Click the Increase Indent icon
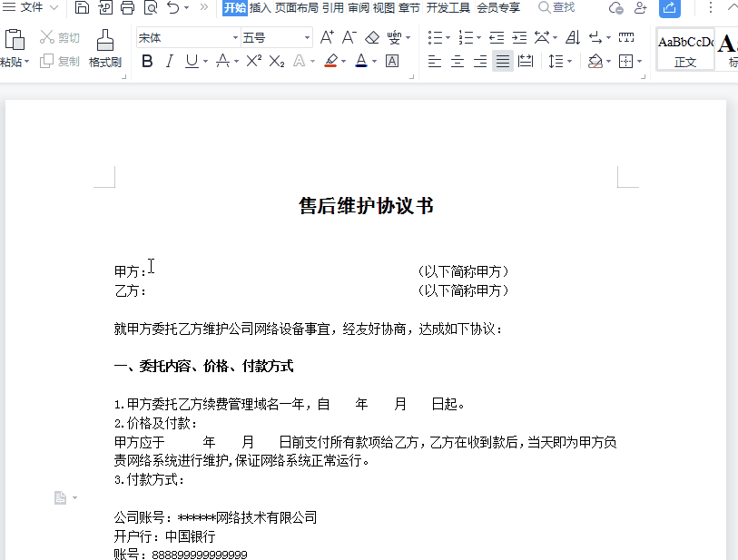The image size is (738, 560). coord(519,37)
